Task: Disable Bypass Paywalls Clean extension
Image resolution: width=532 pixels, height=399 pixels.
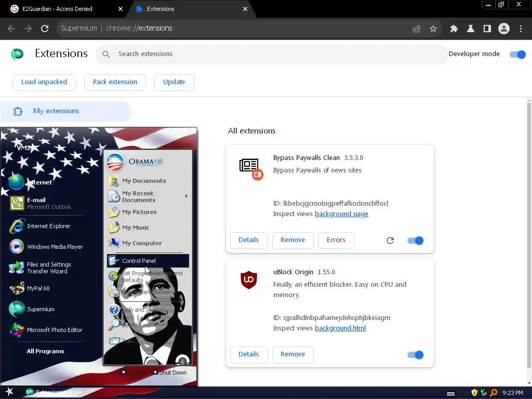Action: point(415,241)
